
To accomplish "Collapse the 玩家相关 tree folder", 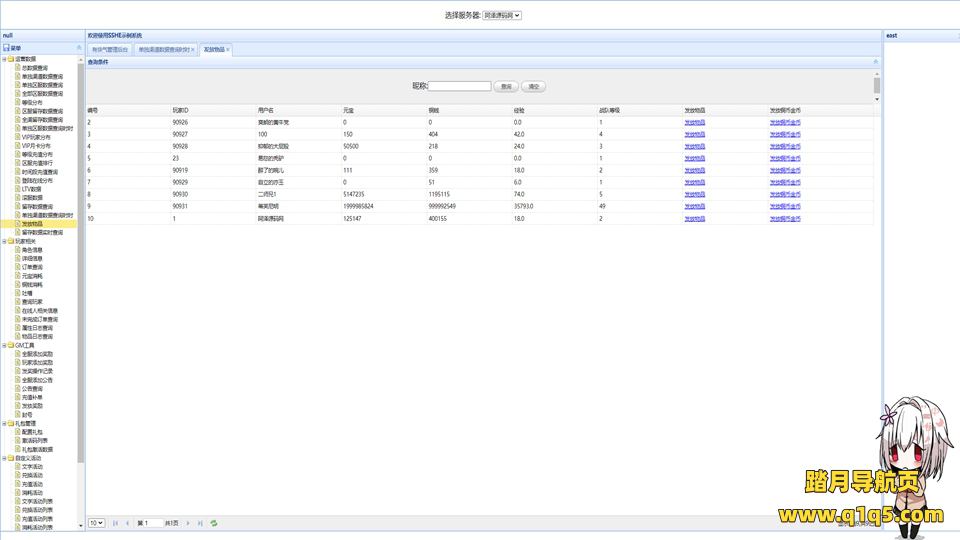I will point(5,241).
